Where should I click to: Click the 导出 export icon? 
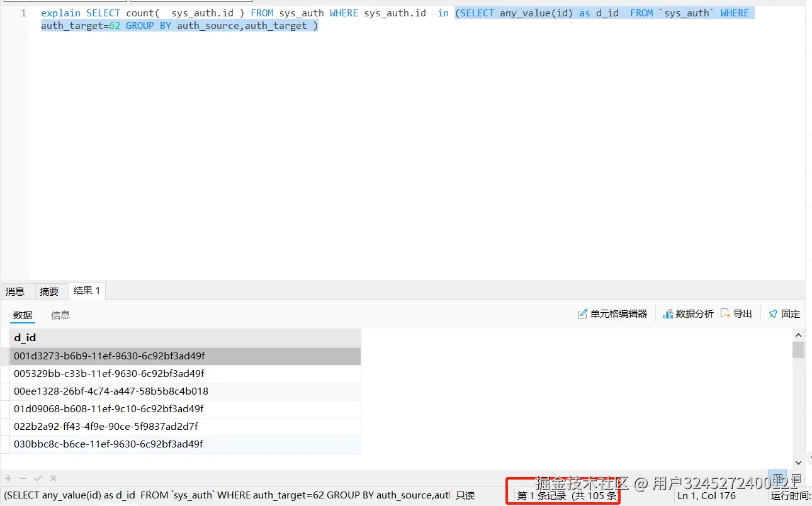pos(736,313)
